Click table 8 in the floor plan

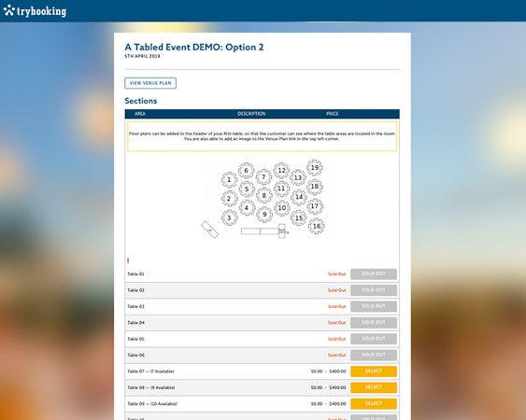[264, 195]
